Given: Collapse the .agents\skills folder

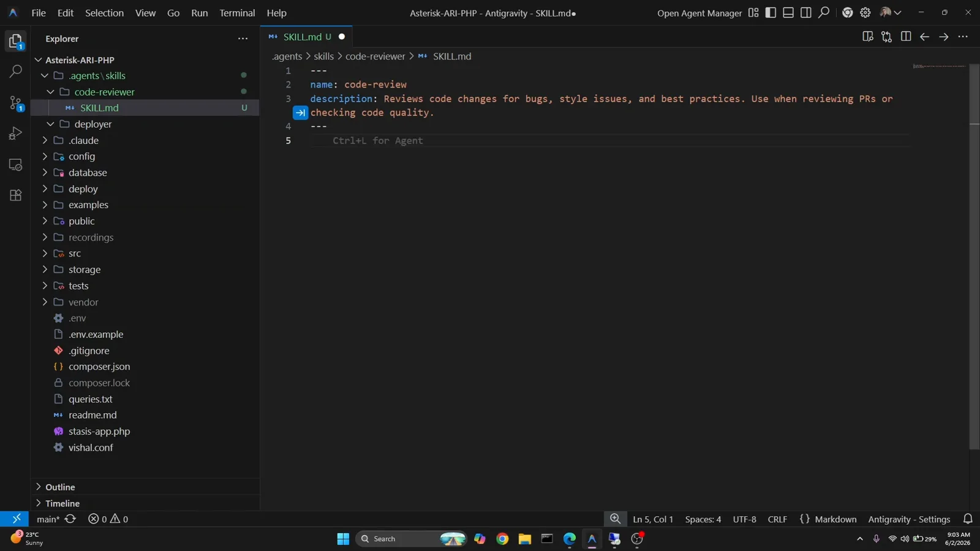Looking at the screenshot, I should [45, 76].
